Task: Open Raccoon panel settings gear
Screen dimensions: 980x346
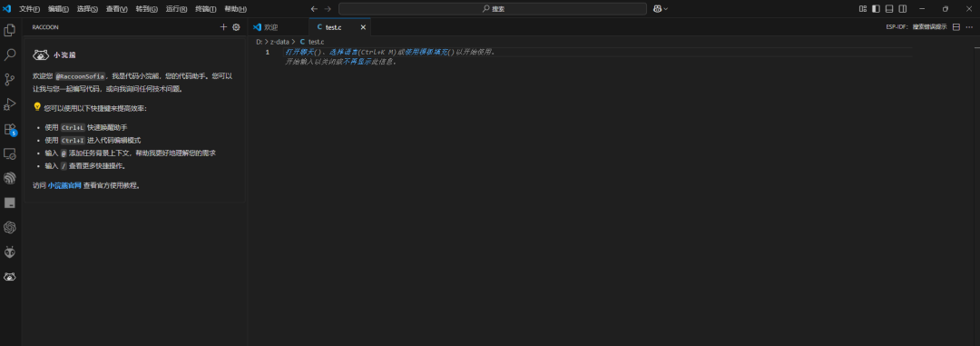Action: (x=236, y=27)
